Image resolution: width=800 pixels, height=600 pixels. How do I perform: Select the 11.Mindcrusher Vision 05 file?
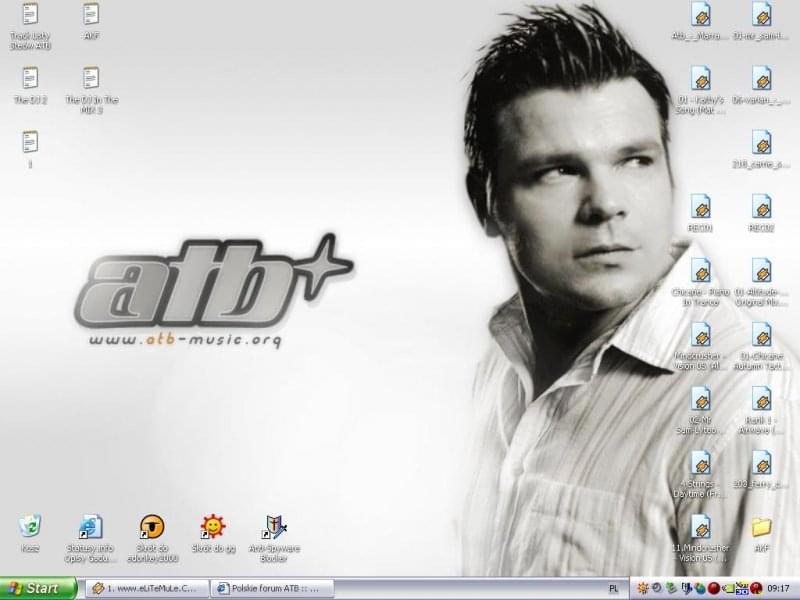pyautogui.click(x=701, y=539)
